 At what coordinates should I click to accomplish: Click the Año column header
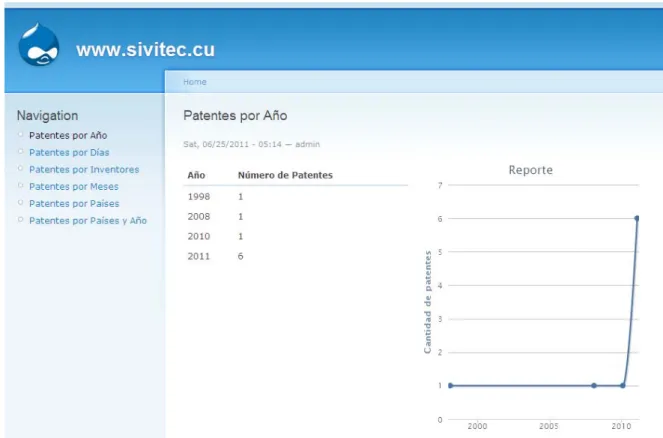tap(197, 175)
